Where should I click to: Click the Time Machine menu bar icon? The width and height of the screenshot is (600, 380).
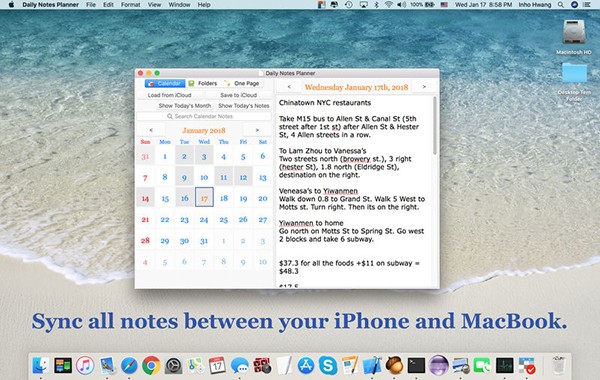tap(349, 5)
